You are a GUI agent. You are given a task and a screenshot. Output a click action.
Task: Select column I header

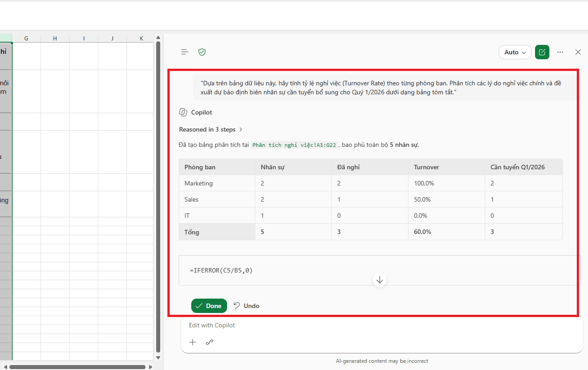tap(83, 39)
